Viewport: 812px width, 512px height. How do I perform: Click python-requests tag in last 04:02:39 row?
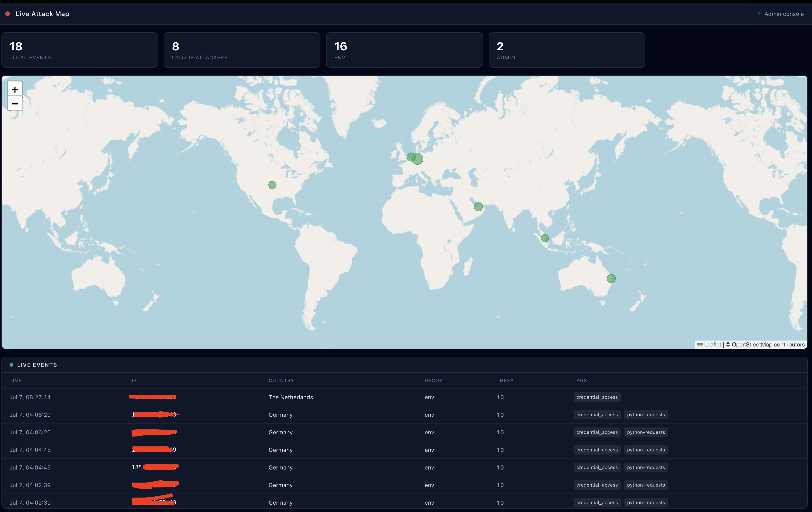tap(646, 502)
